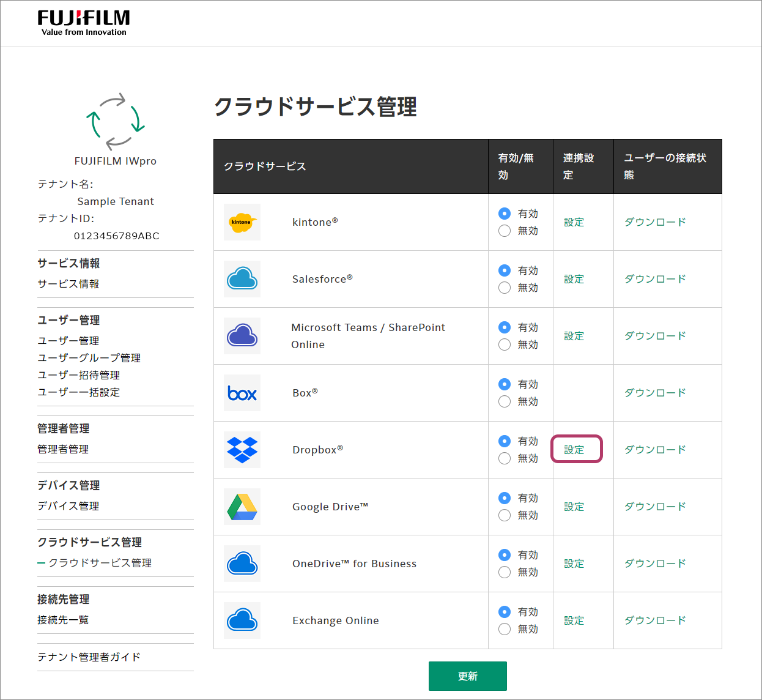Set Exchange Online to 無効
The height and width of the screenshot is (700, 762).
click(505, 629)
